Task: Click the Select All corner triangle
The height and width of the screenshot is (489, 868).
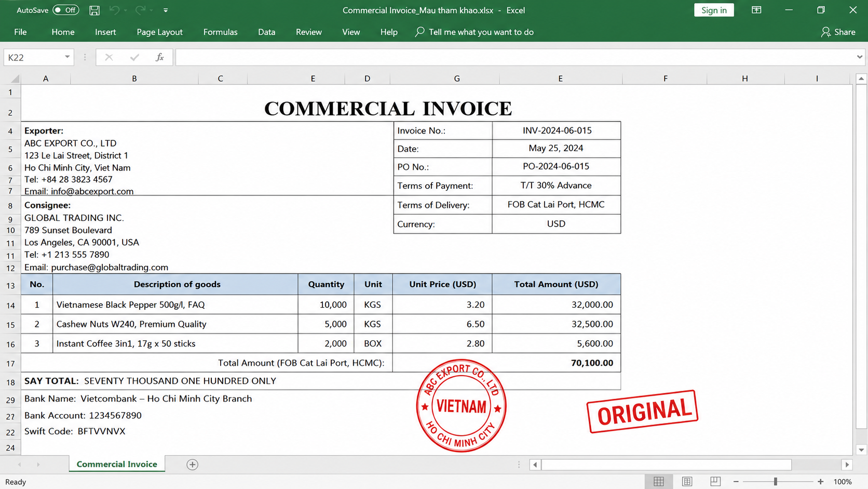Action: [x=15, y=78]
